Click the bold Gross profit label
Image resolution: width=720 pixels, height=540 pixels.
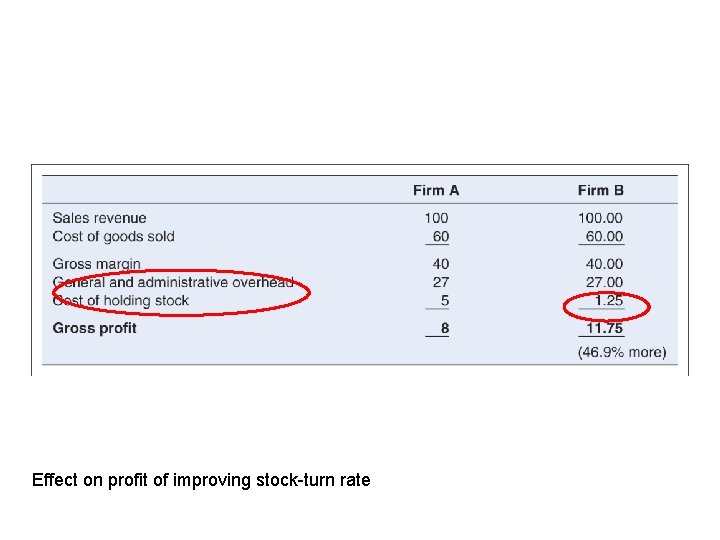95,328
